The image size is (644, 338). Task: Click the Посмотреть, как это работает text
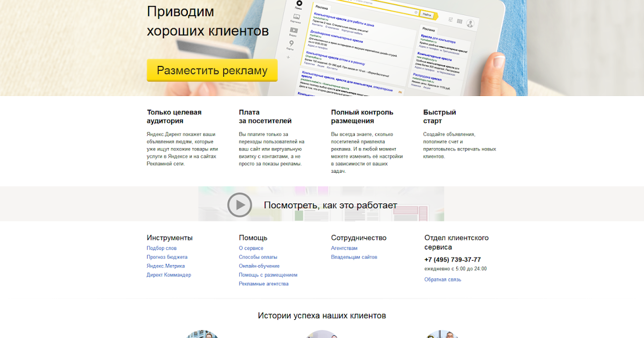pos(331,205)
